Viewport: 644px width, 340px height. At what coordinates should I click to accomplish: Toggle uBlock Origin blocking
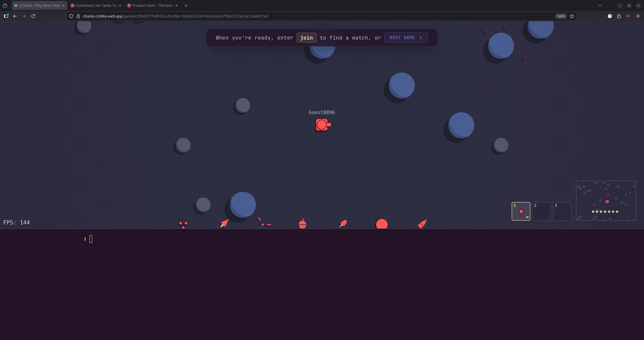click(x=628, y=16)
